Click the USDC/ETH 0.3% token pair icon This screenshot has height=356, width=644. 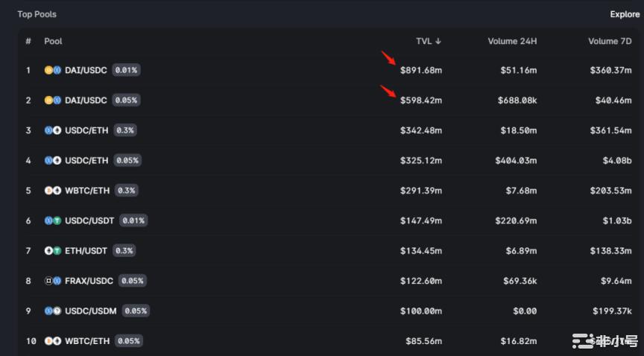click(52, 130)
